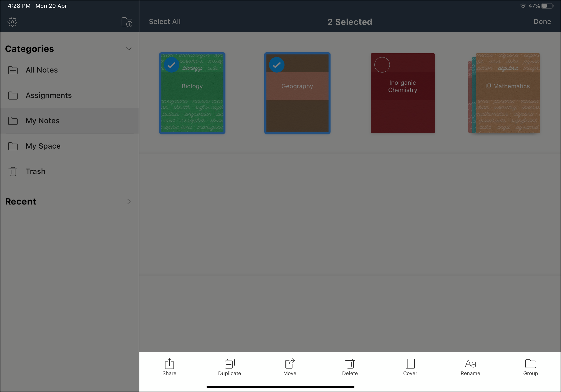Screen dimensions: 561x392
Task: Select the Inorganic Chemistry notebook circle
Action: click(382, 65)
